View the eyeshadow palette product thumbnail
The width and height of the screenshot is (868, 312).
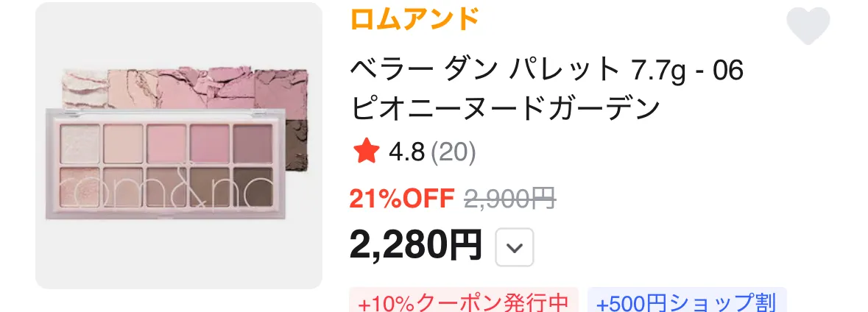tap(179, 146)
